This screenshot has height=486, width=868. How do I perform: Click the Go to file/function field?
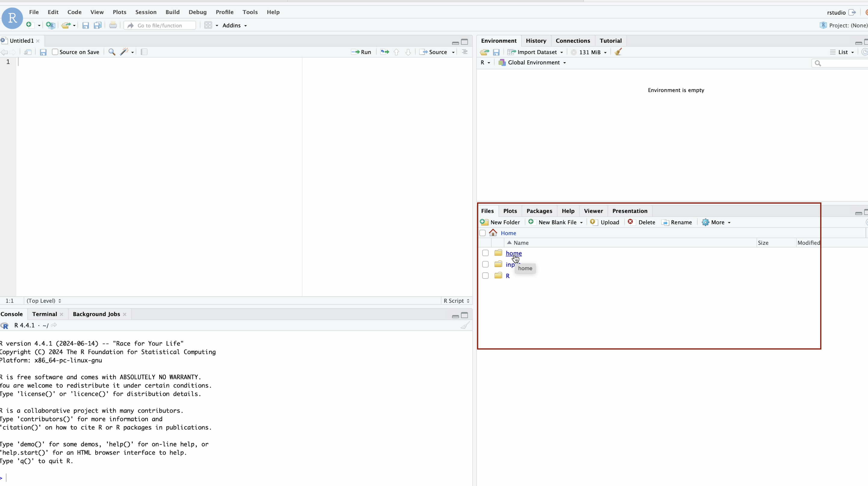click(160, 25)
